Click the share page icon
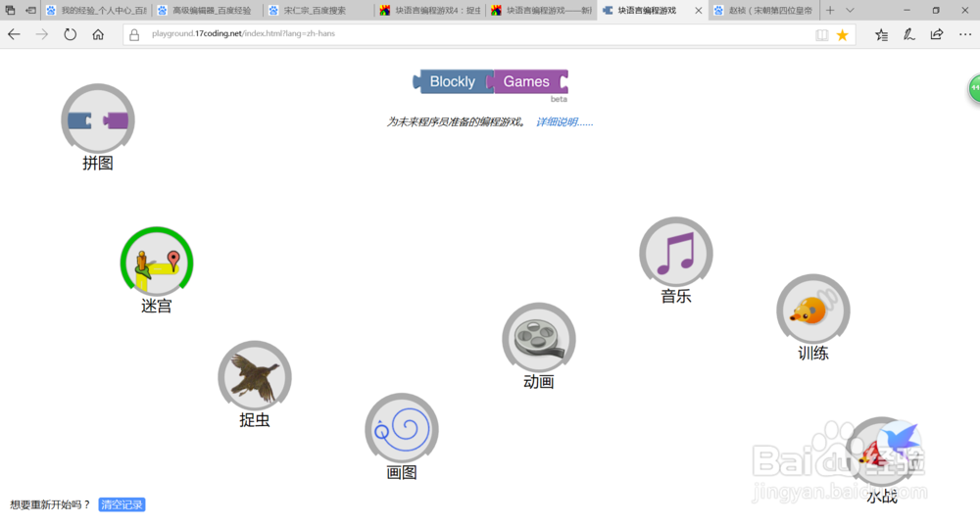 tap(936, 34)
